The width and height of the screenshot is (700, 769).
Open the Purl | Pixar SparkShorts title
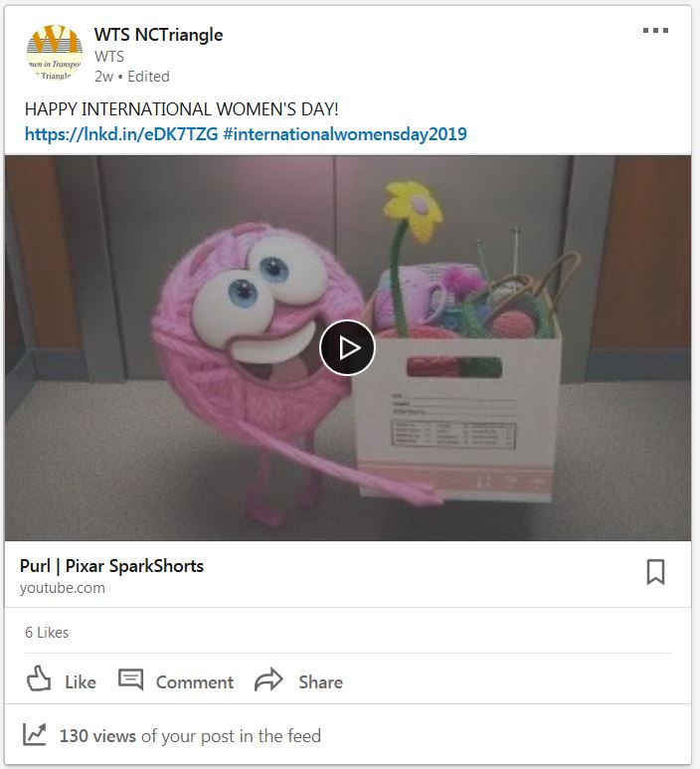(x=111, y=566)
